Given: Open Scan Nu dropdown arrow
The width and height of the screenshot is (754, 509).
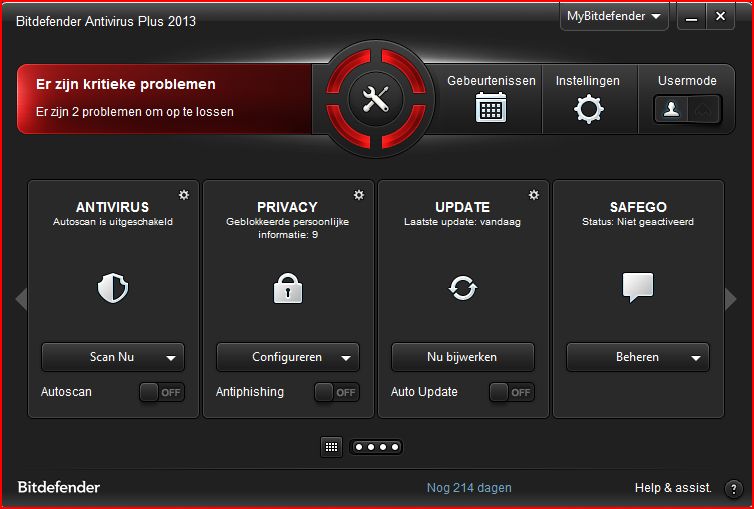Looking at the screenshot, I should click(171, 358).
